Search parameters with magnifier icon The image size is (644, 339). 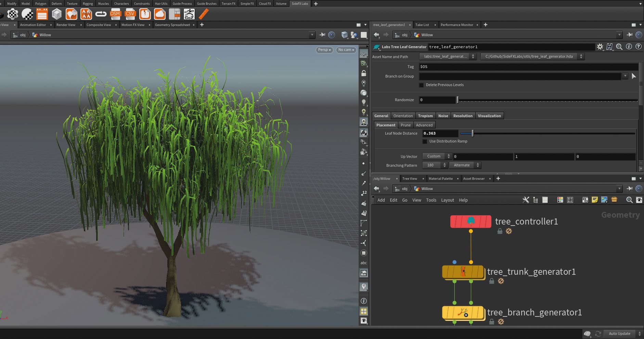click(x=619, y=47)
